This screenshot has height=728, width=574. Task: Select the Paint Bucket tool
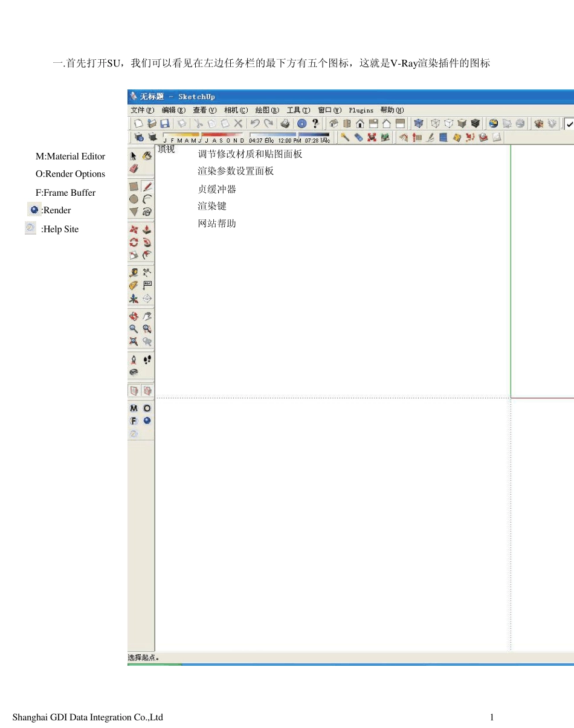point(147,156)
